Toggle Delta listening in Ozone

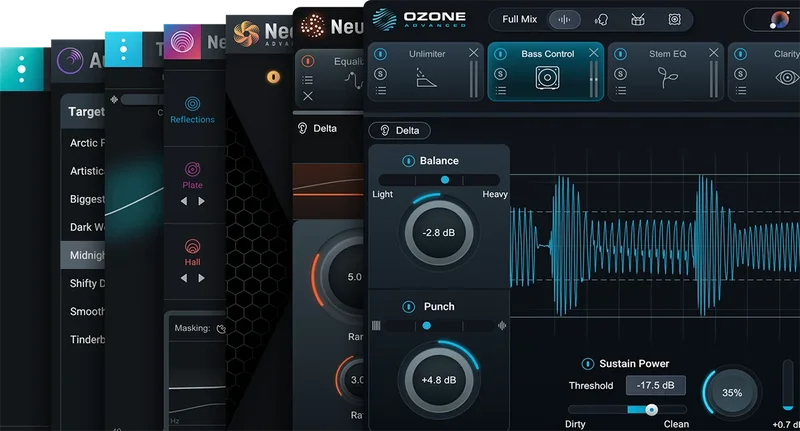coord(399,131)
